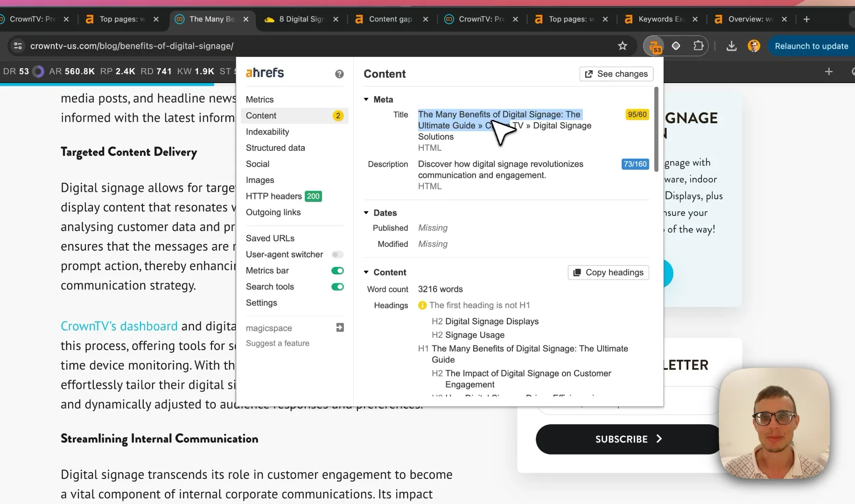The width and height of the screenshot is (855, 504).
Task: Click Suggest a feature link
Action: coord(278,343)
